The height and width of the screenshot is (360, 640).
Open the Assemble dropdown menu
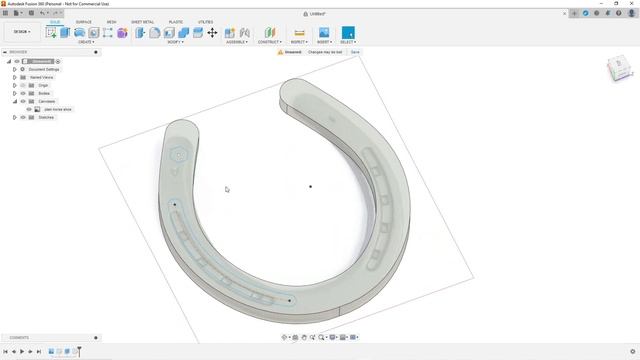[x=237, y=42]
